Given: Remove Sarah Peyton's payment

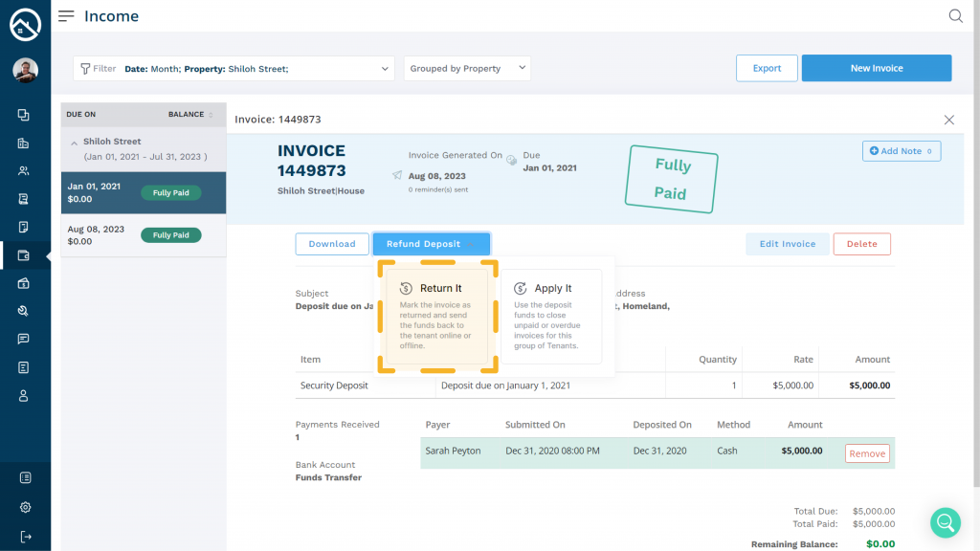Looking at the screenshot, I should tap(866, 453).
